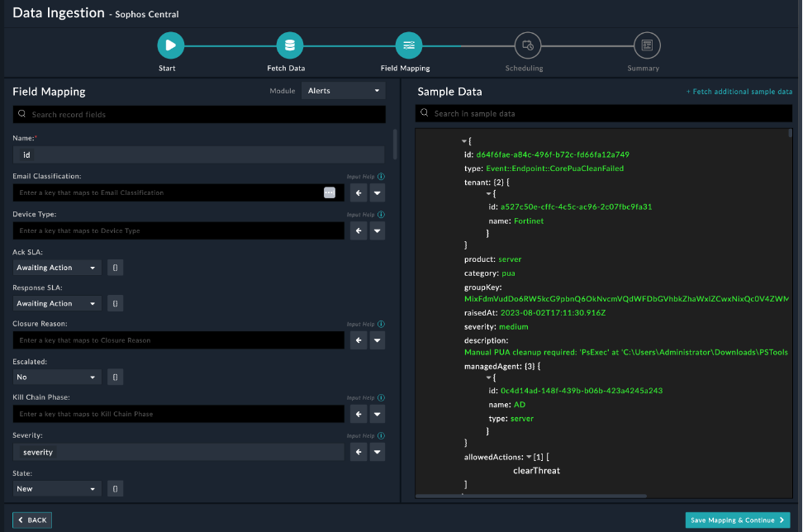Image resolution: width=803 pixels, height=532 pixels.
Task: Click the Email Classification left arrow icon
Action: [x=359, y=192]
